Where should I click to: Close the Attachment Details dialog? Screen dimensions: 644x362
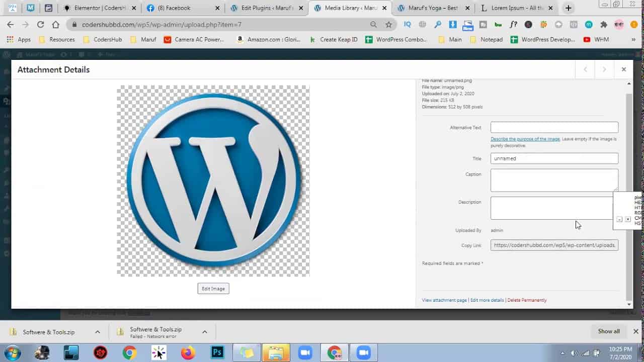(623, 69)
